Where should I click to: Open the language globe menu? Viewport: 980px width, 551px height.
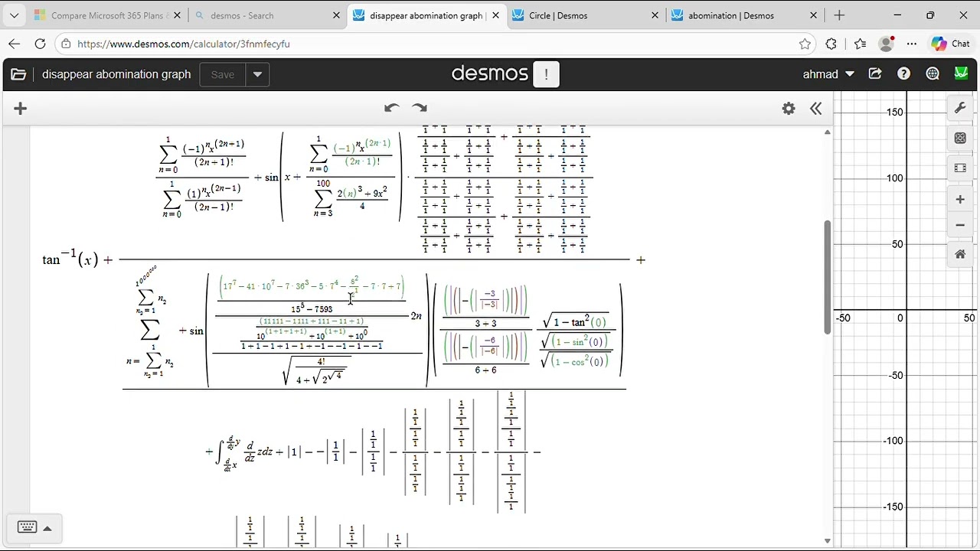pos(933,74)
